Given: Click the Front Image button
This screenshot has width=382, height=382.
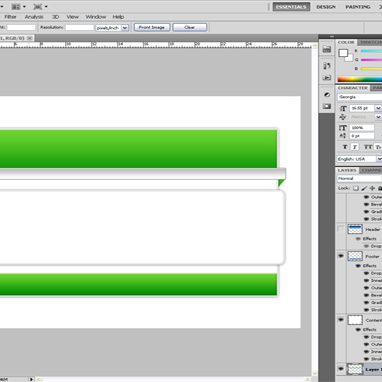Looking at the screenshot, I should click(152, 27).
